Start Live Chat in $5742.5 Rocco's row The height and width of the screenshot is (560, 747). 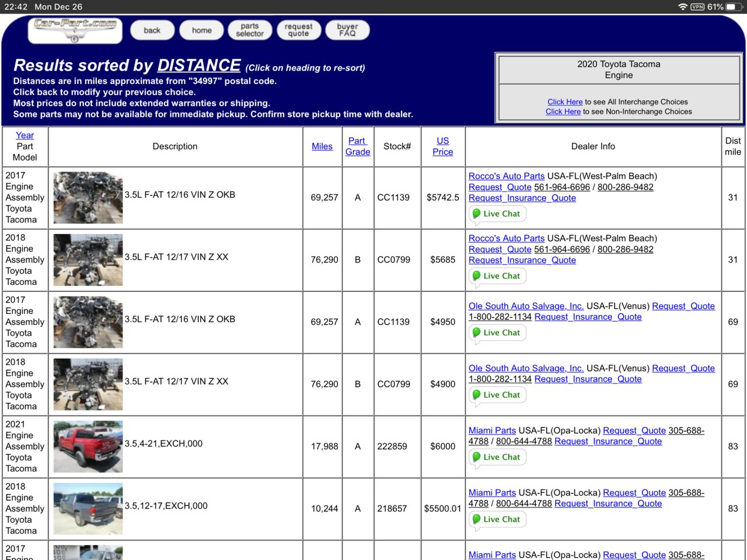[x=498, y=214]
